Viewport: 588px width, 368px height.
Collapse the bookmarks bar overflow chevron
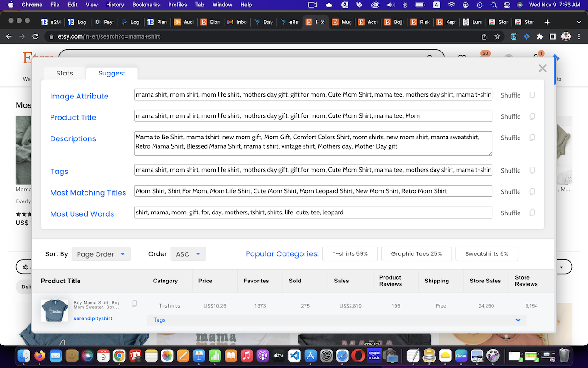(578, 22)
